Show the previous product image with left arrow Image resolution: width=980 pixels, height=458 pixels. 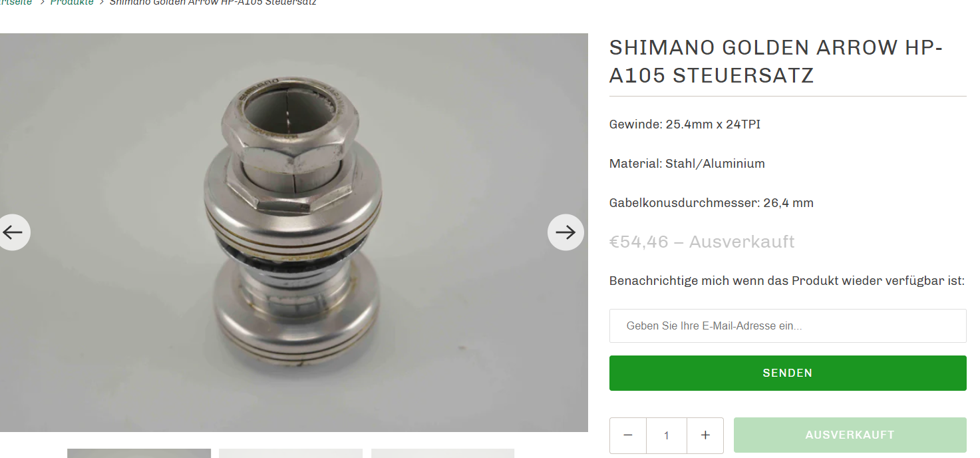pyautogui.click(x=13, y=232)
